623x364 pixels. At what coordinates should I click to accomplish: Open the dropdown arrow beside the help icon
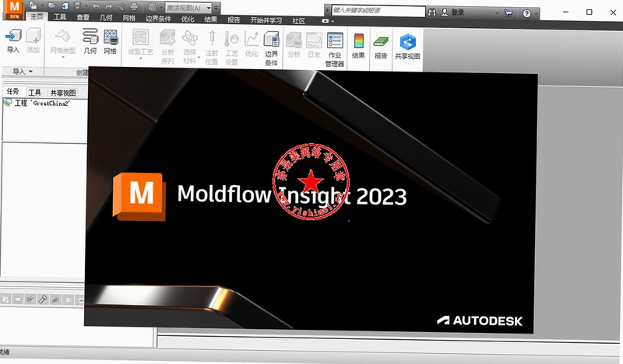pyautogui.click(x=536, y=14)
